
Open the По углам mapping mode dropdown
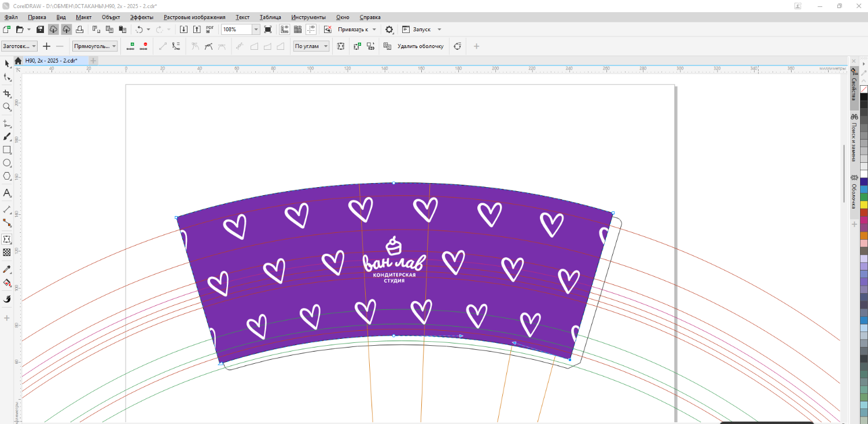click(x=311, y=46)
